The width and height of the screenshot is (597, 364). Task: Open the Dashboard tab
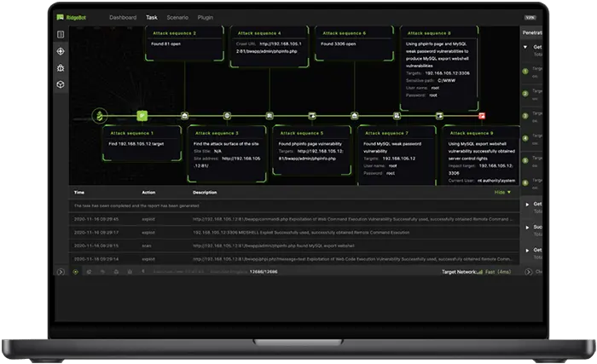(x=123, y=18)
